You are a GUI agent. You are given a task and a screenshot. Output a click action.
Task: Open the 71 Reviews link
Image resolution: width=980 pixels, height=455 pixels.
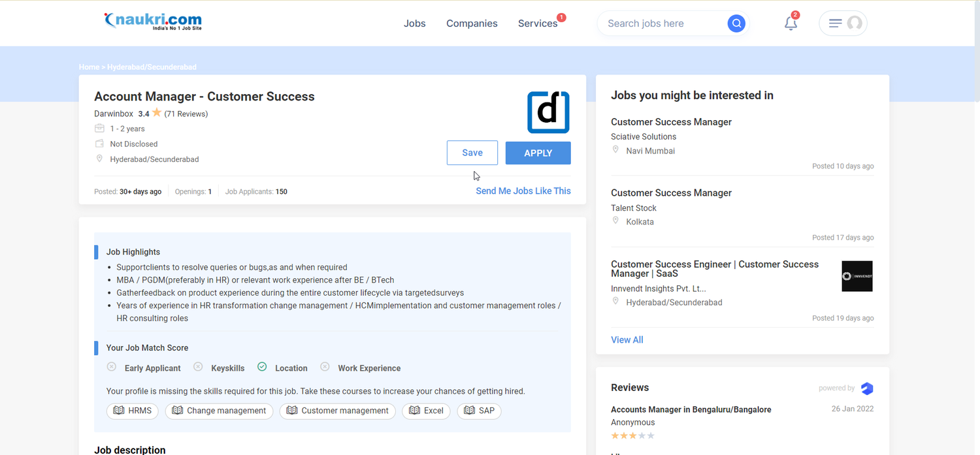[x=186, y=114]
